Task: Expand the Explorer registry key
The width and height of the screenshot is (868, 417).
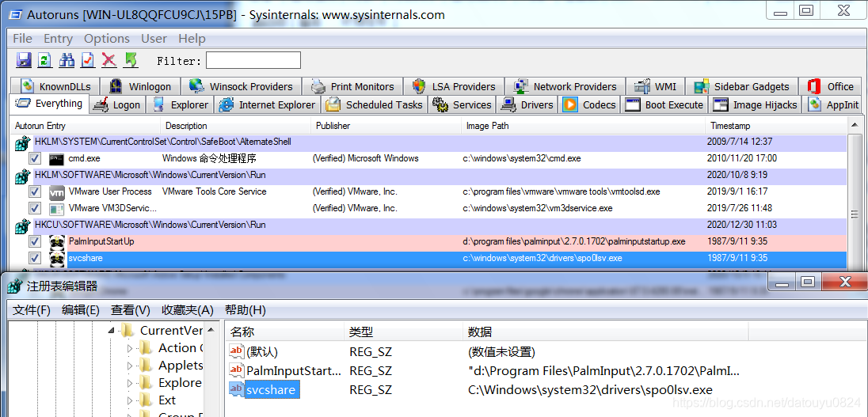Action: click(130, 383)
